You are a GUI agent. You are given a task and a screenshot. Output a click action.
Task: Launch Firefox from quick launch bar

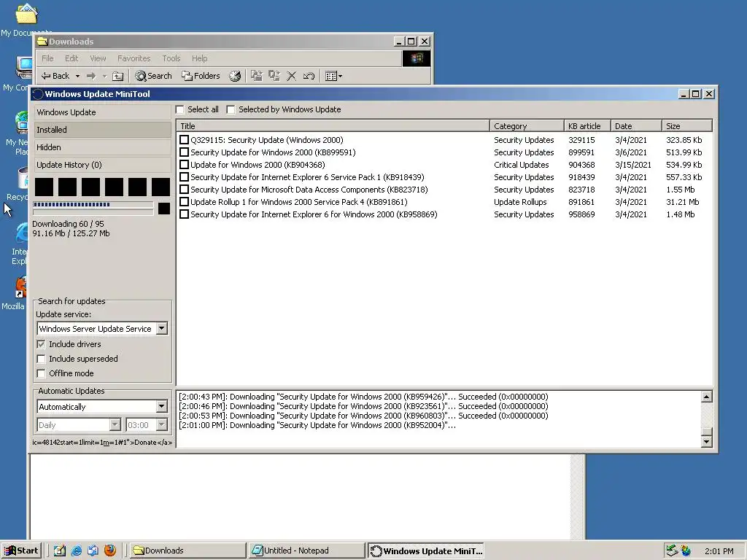110,551
